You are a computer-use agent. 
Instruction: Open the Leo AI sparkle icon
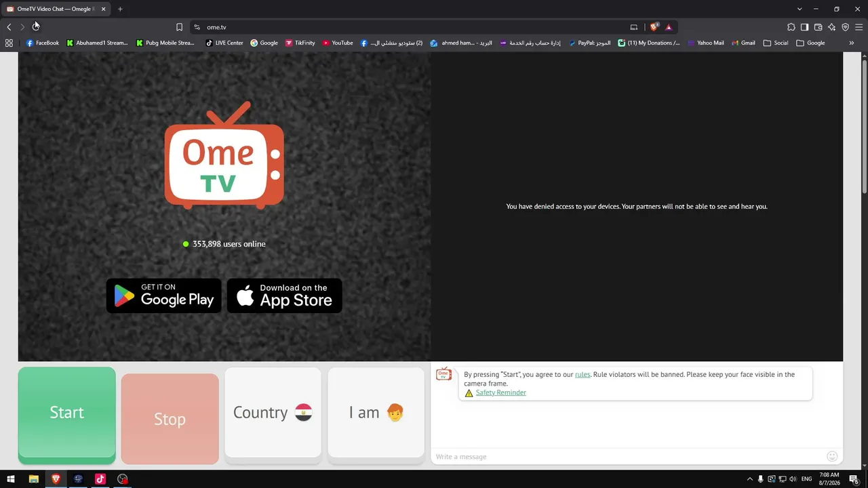click(x=832, y=27)
